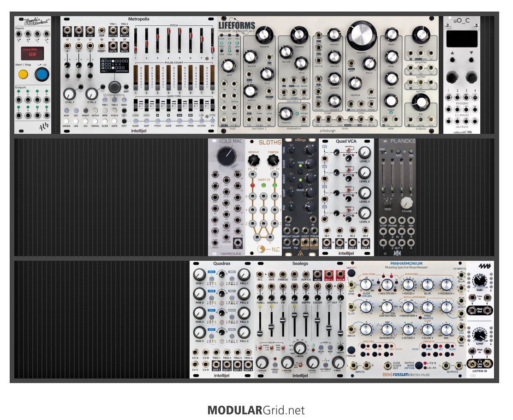Click the Metropolix SWING button

[95, 121]
